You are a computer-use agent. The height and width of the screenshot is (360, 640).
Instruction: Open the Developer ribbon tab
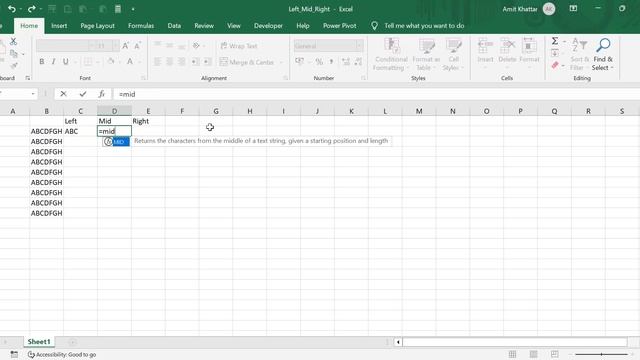268,26
